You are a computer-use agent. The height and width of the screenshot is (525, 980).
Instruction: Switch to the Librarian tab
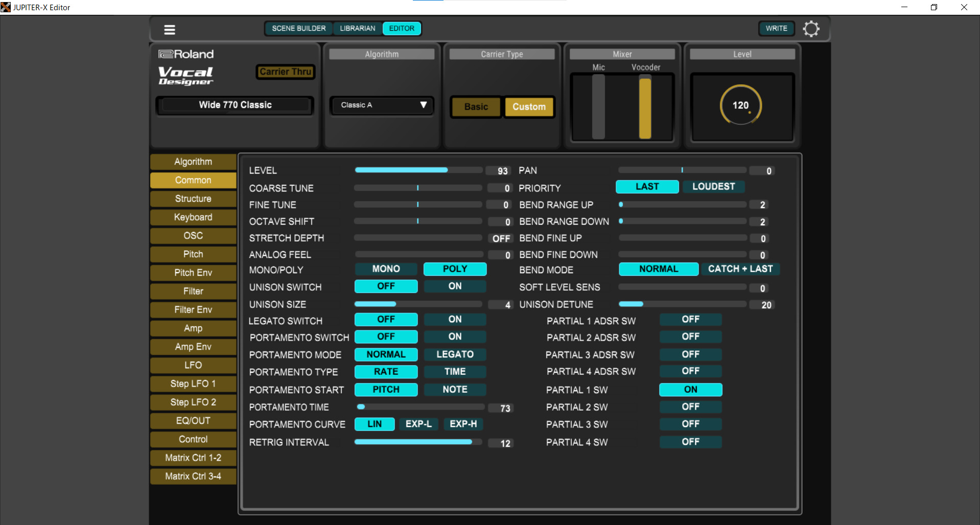[357, 28]
